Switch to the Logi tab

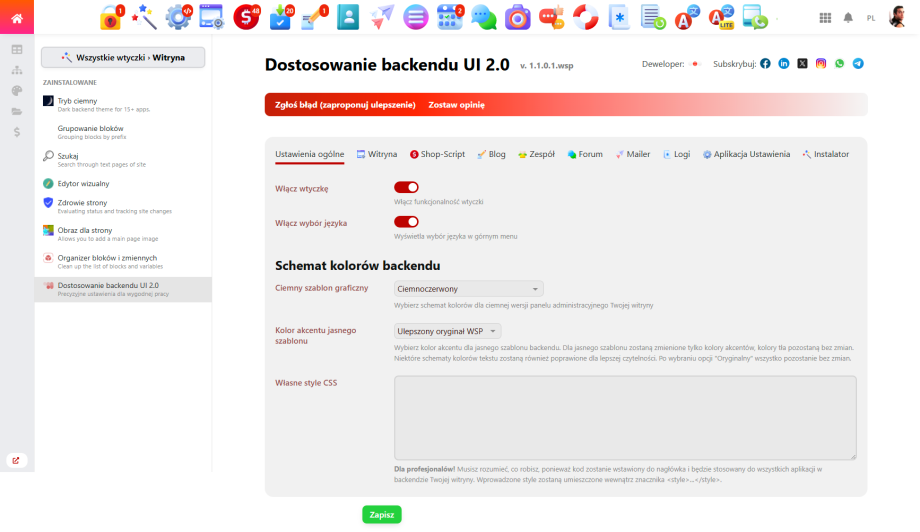tap(677, 154)
